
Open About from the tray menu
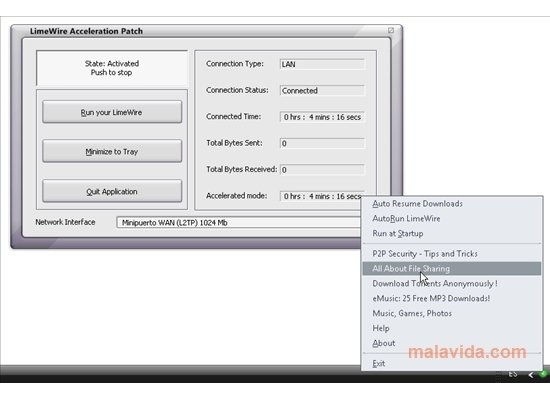(x=452, y=343)
